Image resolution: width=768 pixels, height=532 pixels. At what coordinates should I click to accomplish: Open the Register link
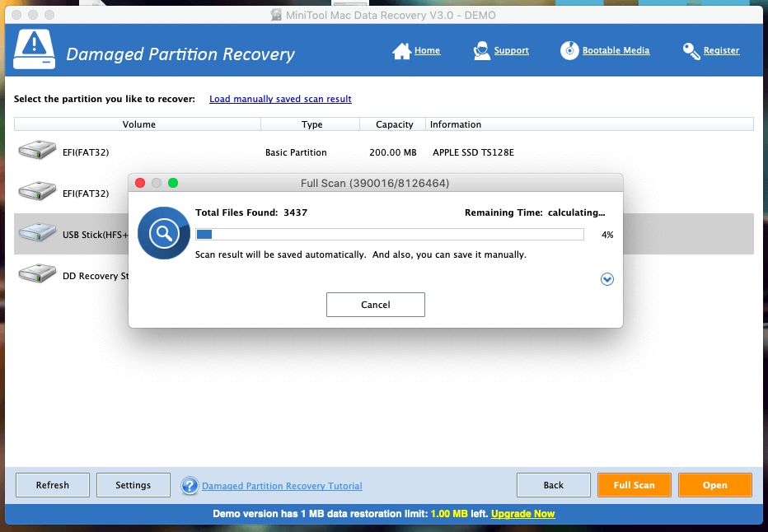721,50
